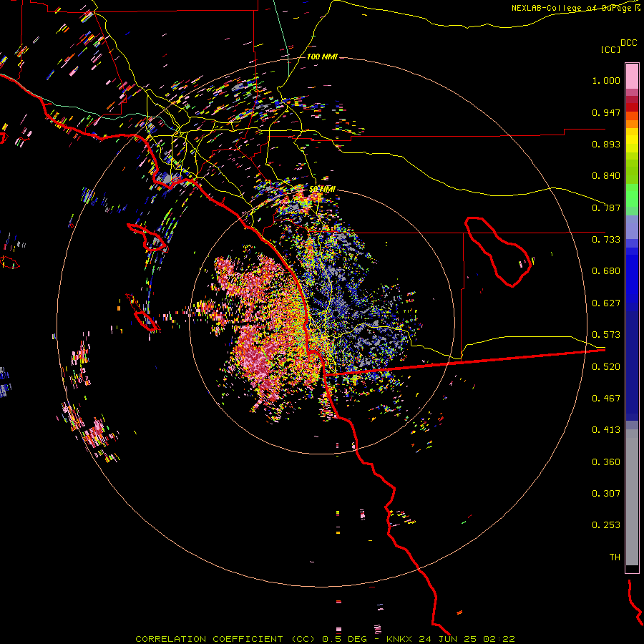
Task: Click the Santa Catalina Island outline
Action: pyautogui.click(x=148, y=238)
